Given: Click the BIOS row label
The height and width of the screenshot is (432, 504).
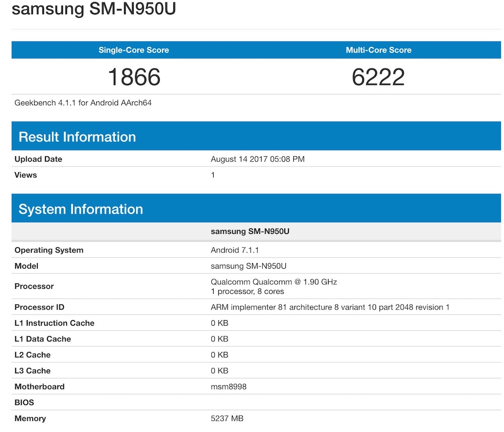Looking at the screenshot, I should [24, 403].
